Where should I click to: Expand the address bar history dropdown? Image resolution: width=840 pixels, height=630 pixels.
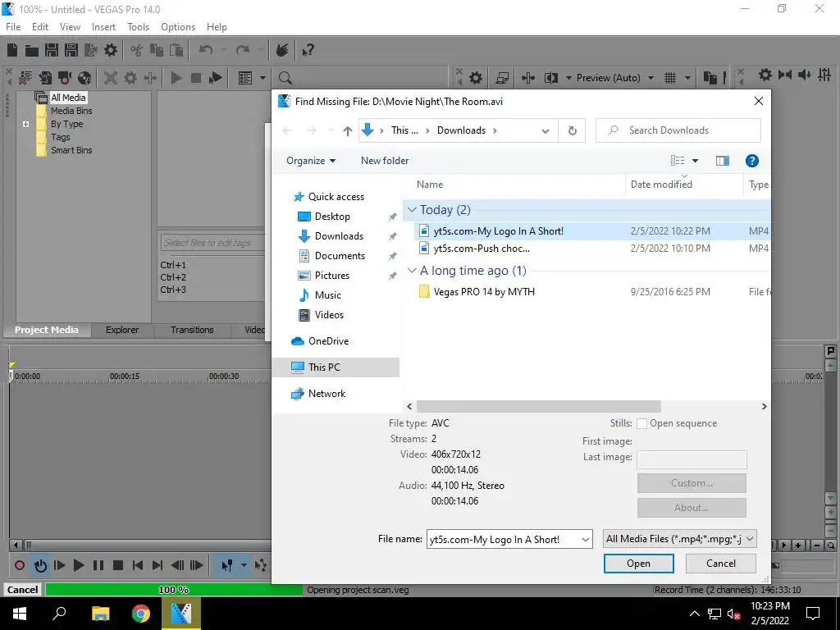[x=546, y=130]
